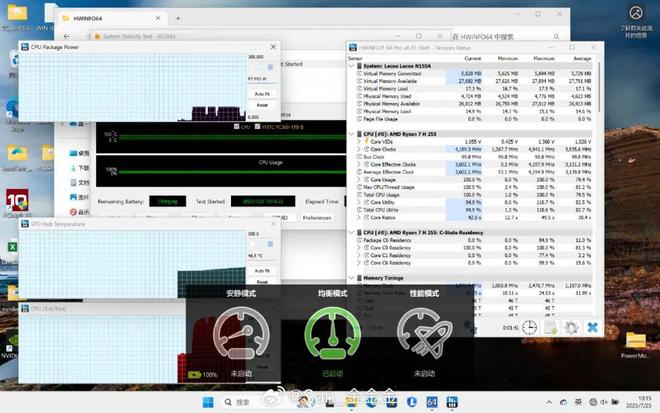The width and height of the screenshot is (660, 413).
Task: Toggle the CPU checkbox in stability test legend
Action: point(235,127)
